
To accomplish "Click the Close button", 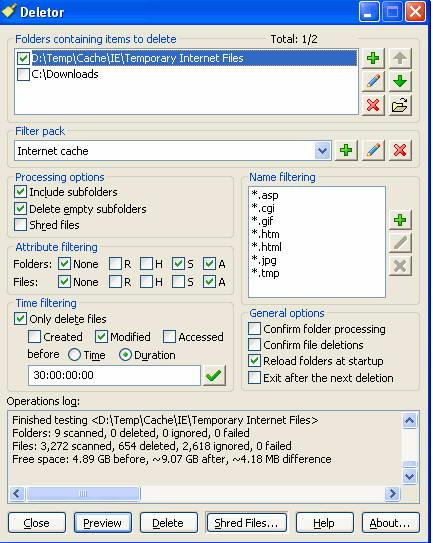I will 37,523.
